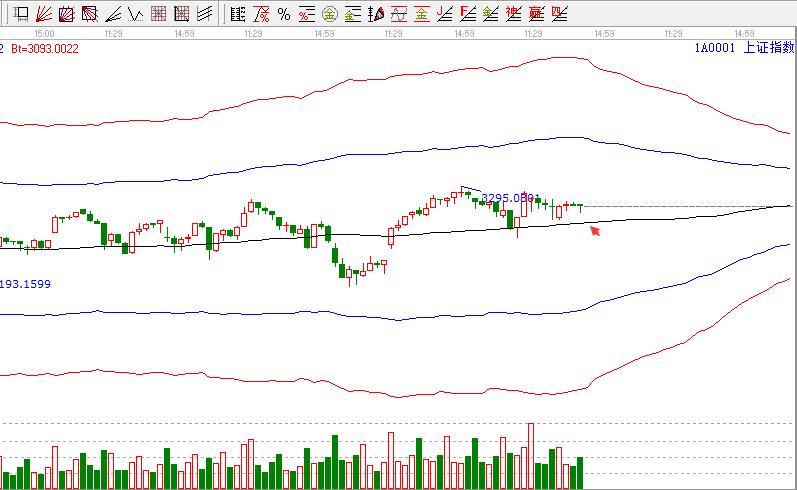Screen dimensions: 797x490
Task: Select the ruler scale list tool
Action: coord(236,14)
